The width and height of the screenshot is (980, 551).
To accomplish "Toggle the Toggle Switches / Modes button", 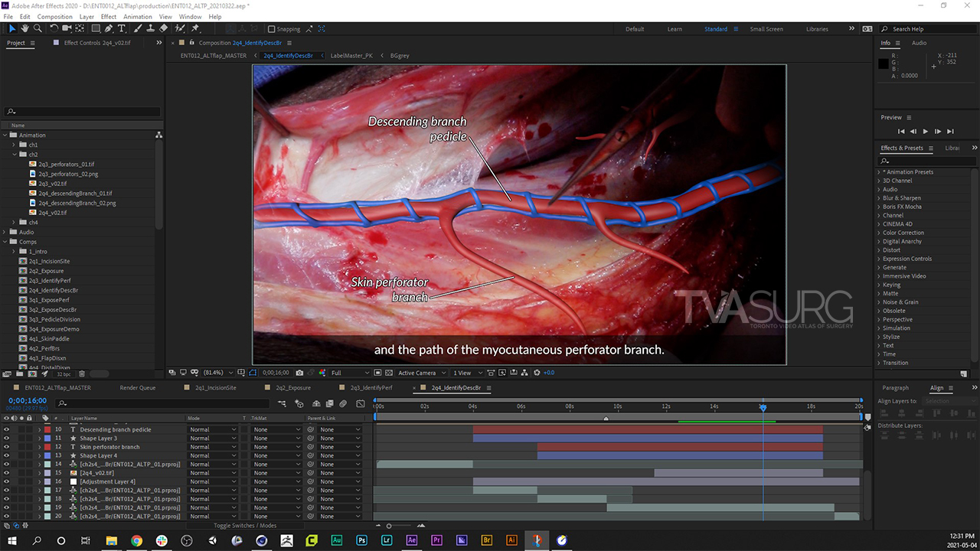I will (x=245, y=526).
